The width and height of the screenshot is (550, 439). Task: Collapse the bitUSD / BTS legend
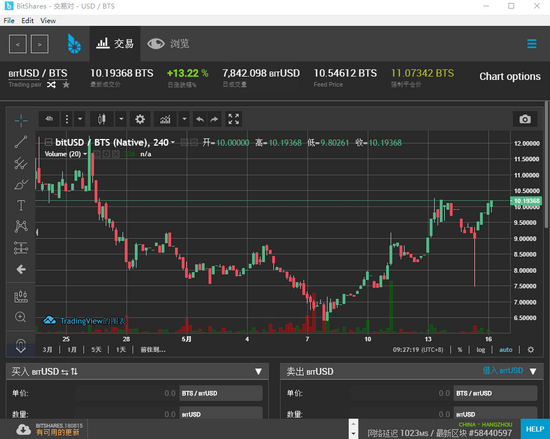tap(49, 142)
